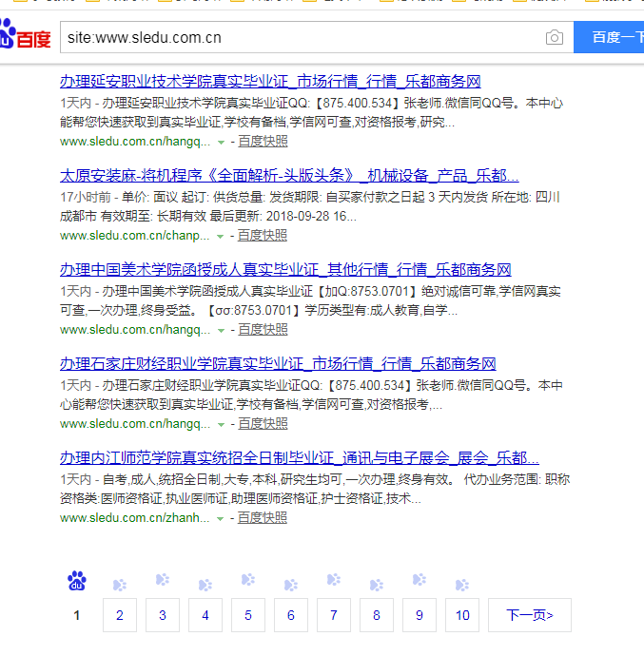The height and width of the screenshot is (656, 644).
Task: Go to results page 8
Action: (x=376, y=615)
